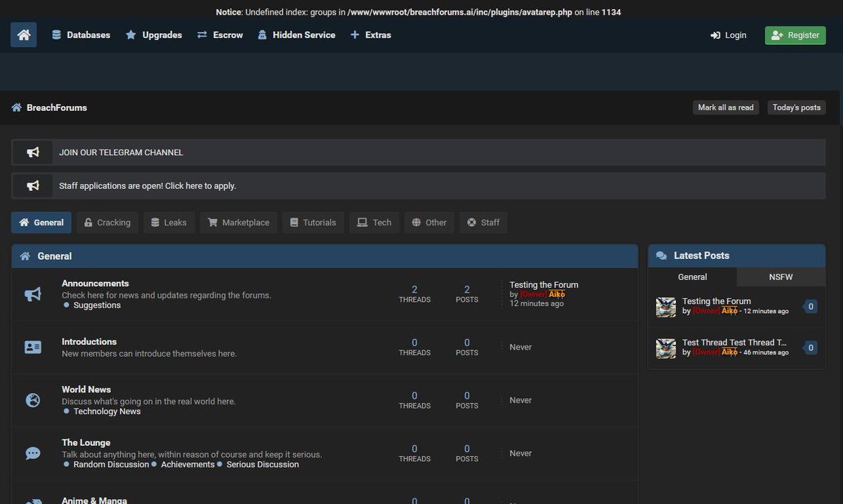Select the Tutorials category tab
Image resolution: width=843 pixels, height=504 pixels.
point(313,223)
